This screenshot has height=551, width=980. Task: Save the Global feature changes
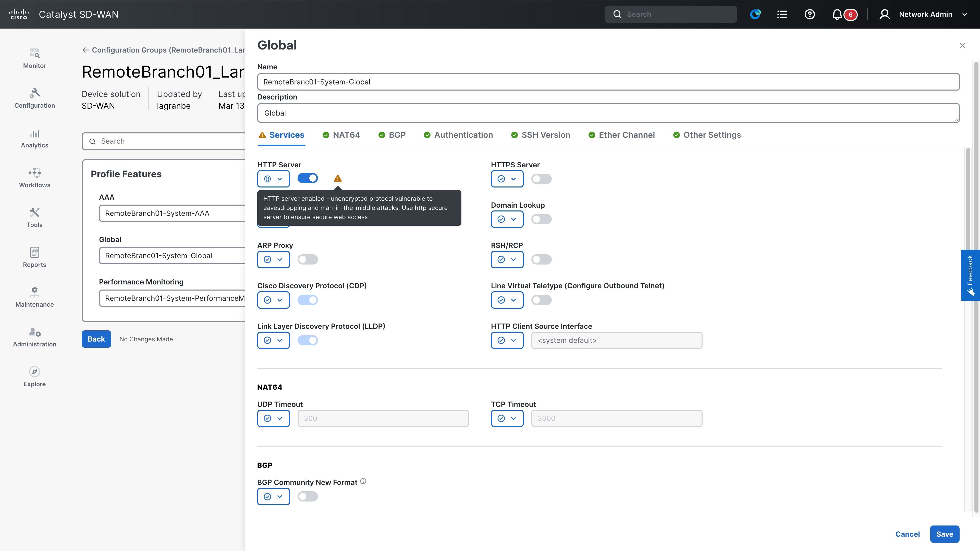945,534
